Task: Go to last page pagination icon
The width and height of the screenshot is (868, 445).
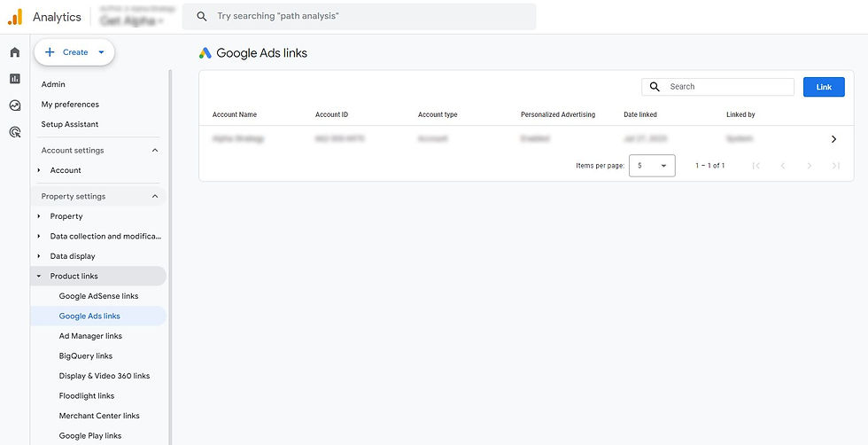Action: click(836, 166)
